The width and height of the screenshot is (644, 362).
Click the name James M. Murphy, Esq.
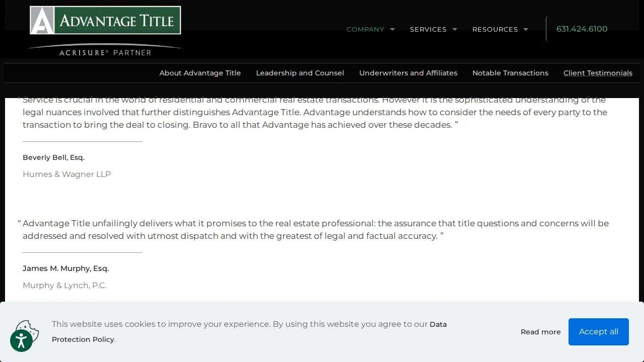(x=65, y=268)
